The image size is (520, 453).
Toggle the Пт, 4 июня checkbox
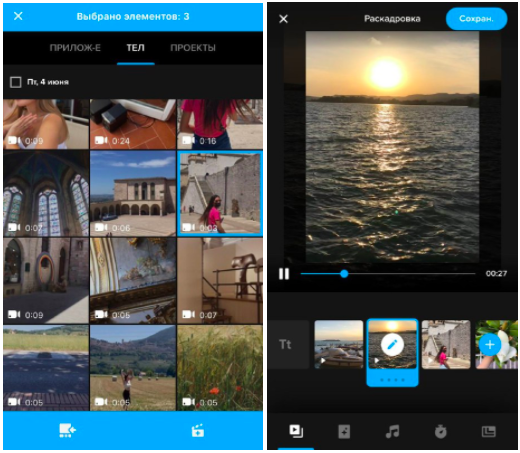(15, 82)
